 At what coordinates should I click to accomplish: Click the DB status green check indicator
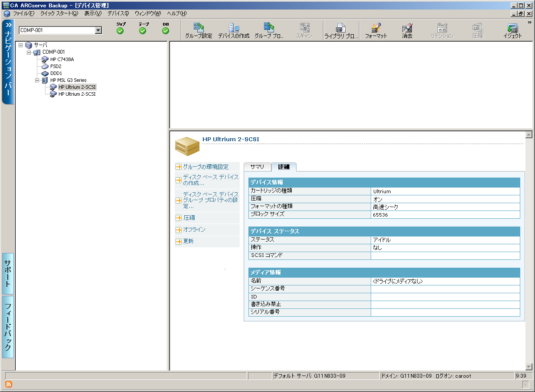point(166,31)
